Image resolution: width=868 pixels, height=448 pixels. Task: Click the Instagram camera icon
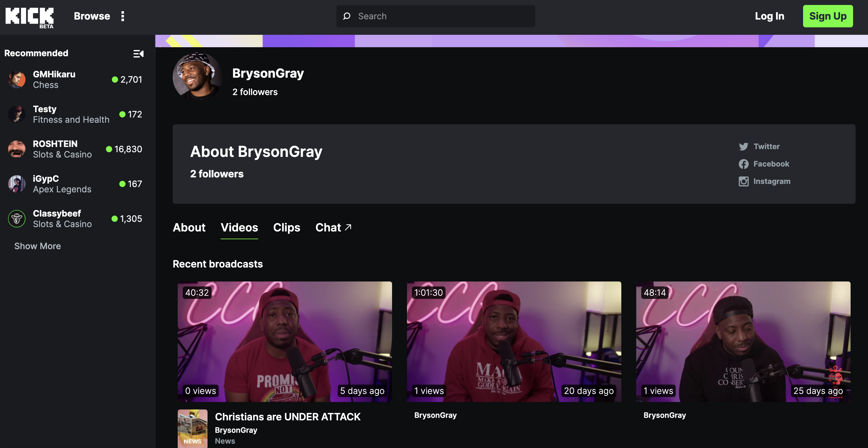tap(743, 181)
